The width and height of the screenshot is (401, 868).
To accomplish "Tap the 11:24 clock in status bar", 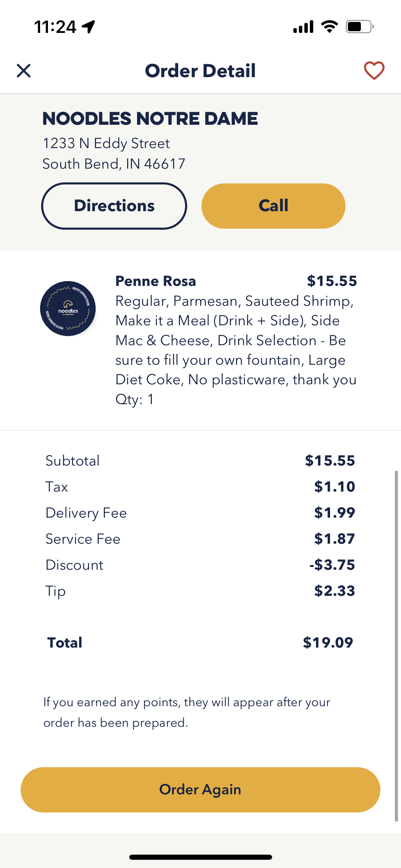I will [55, 27].
